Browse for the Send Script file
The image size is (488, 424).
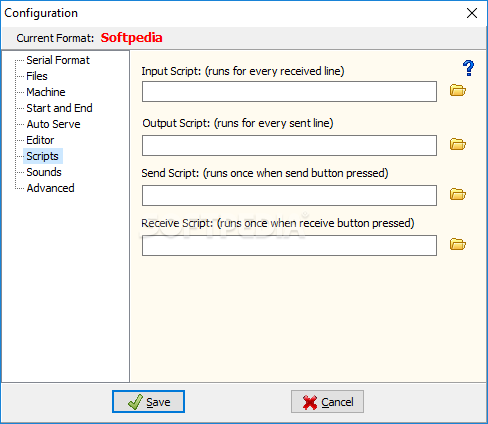[458, 194]
